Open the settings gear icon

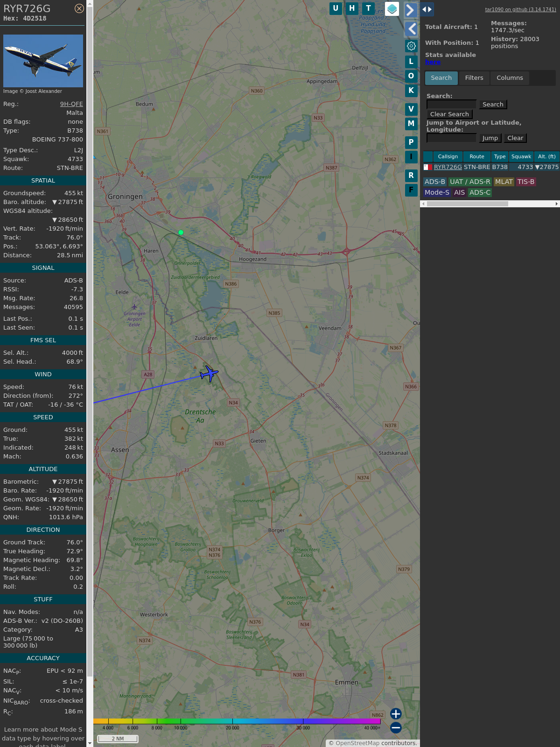click(411, 46)
